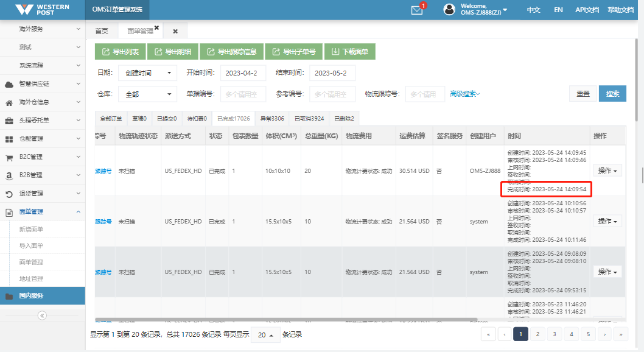Open 操作 dropdown for the 09:08:09 row
The image size is (644, 352).
[x=607, y=272]
